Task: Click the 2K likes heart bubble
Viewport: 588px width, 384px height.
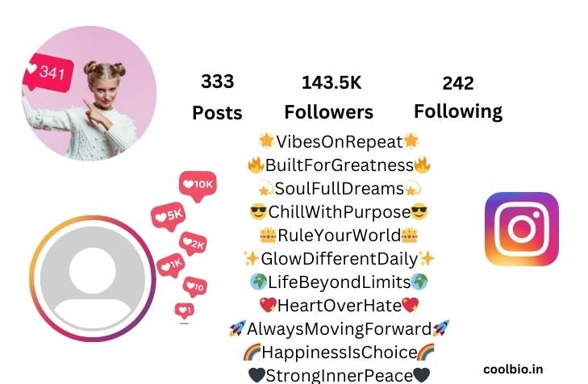Action: [193, 244]
